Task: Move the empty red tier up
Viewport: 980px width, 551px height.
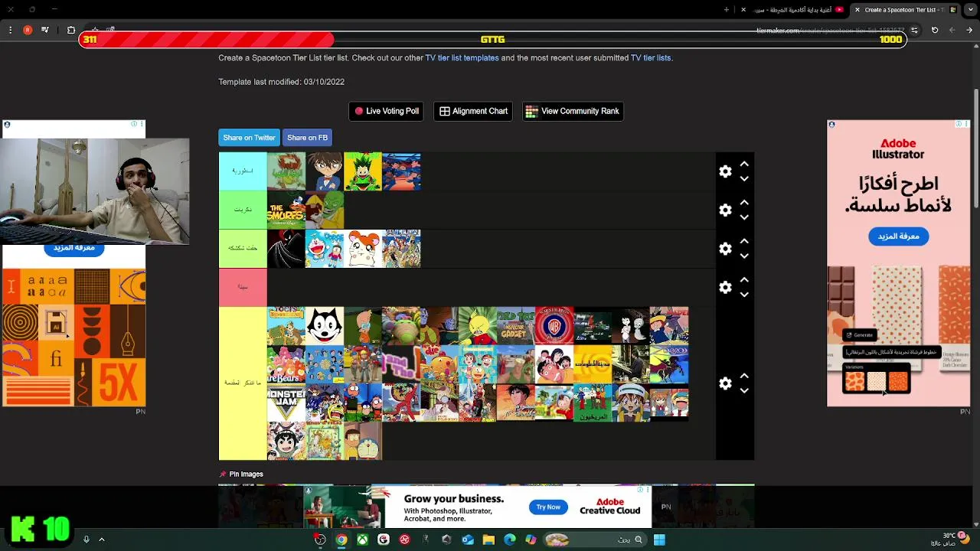Action: coord(744,280)
